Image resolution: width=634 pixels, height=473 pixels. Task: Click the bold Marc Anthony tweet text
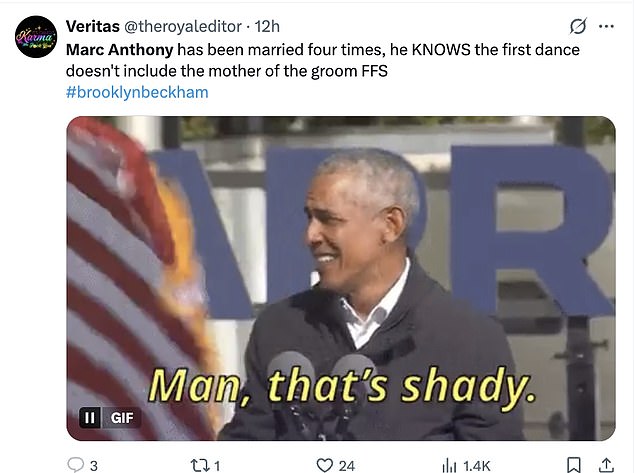point(120,49)
